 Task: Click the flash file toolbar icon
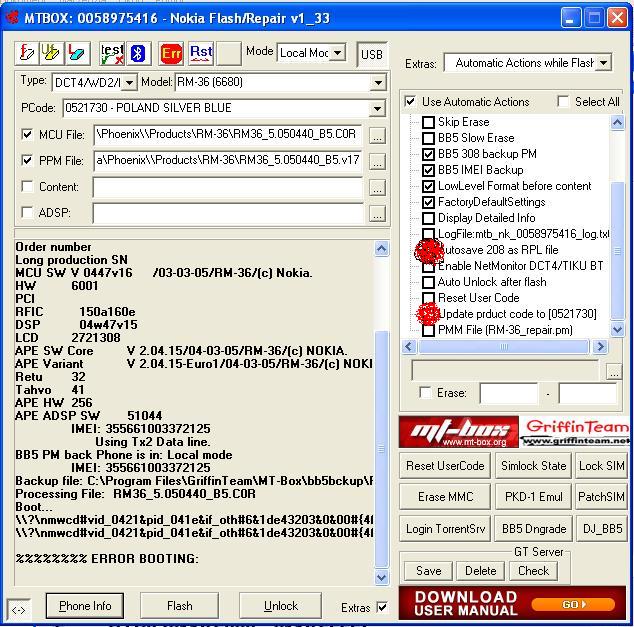coord(27,53)
